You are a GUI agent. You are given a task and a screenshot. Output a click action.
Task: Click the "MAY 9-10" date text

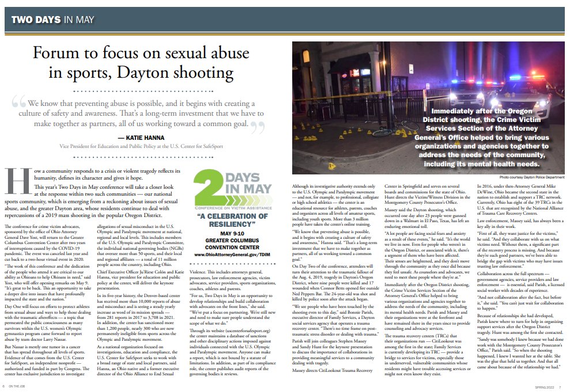(232, 233)
